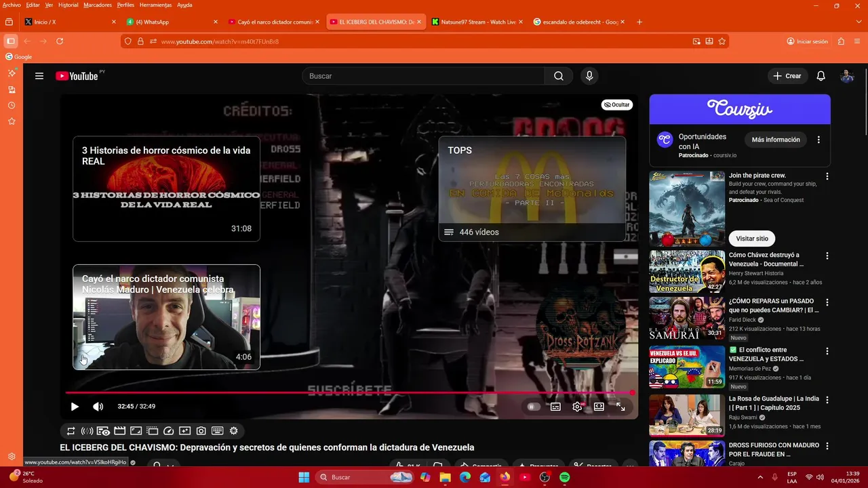This screenshot has width=868, height=488.
Task: Start voice search with microphone icon
Action: click(589, 76)
